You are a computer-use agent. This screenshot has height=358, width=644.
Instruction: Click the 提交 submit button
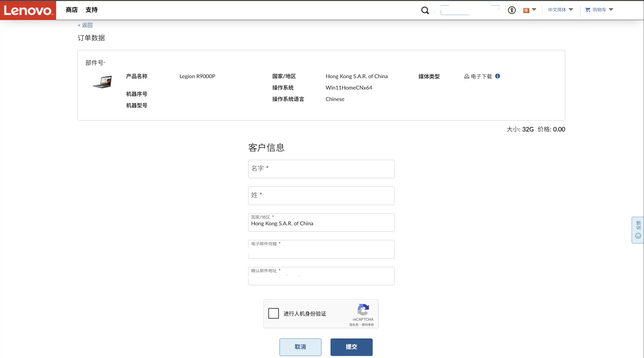[x=351, y=347]
